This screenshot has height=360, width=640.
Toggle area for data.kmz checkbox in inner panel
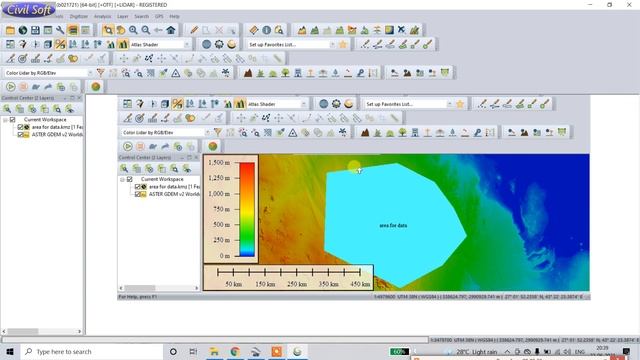click(x=138, y=187)
